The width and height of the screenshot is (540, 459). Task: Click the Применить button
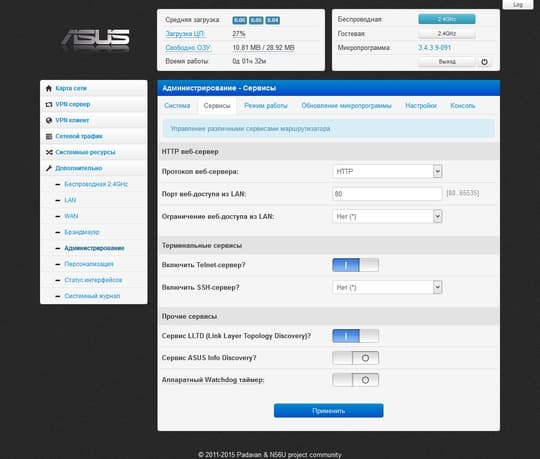(329, 410)
